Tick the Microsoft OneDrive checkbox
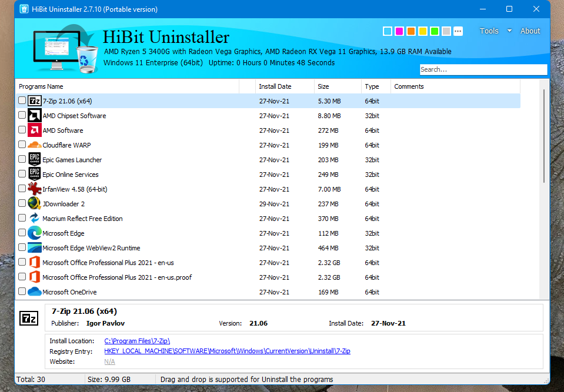The width and height of the screenshot is (564, 392). [x=22, y=291]
